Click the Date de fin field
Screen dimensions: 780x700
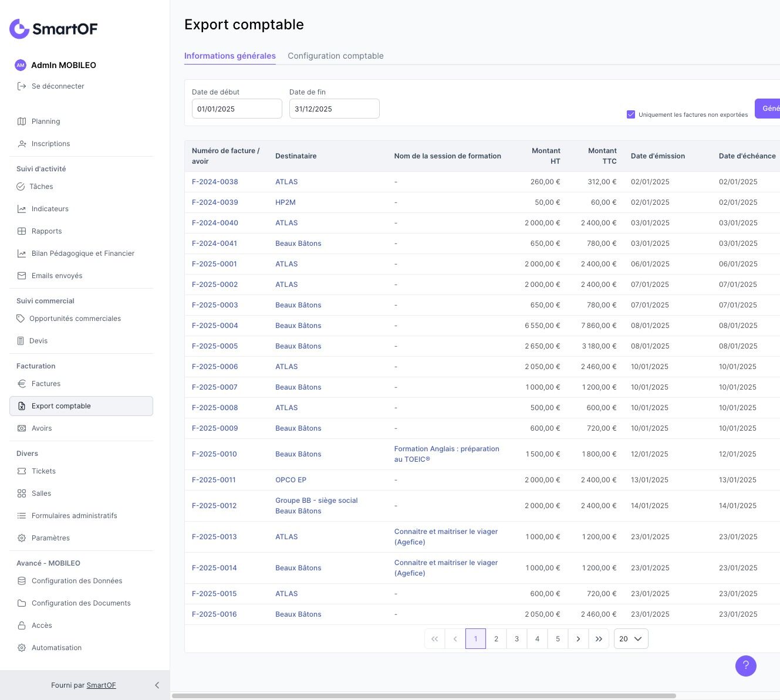[x=335, y=109]
